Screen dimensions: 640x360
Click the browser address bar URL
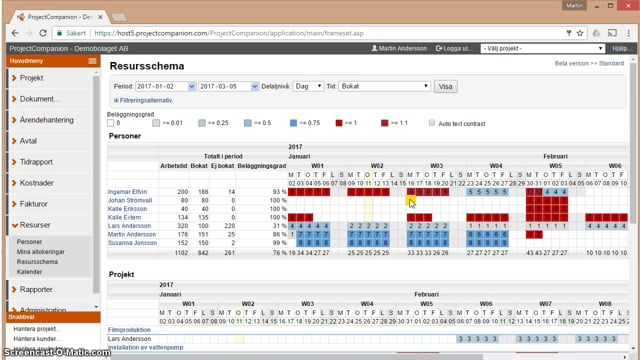(229, 33)
